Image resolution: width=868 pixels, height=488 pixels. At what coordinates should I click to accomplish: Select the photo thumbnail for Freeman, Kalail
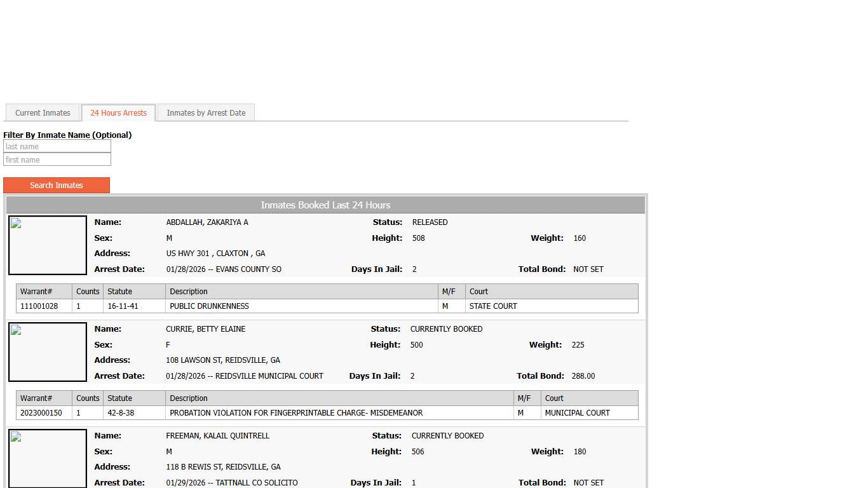(48, 459)
